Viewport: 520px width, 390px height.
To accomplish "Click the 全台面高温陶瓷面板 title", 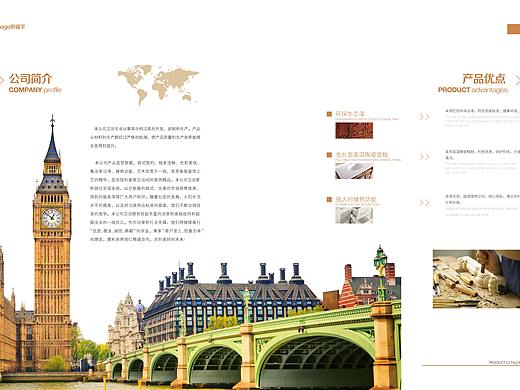I will click(x=362, y=155).
